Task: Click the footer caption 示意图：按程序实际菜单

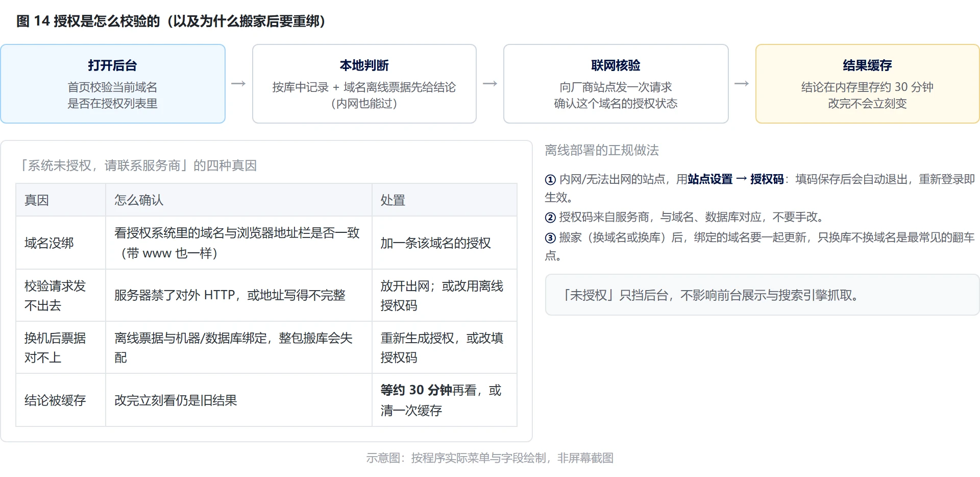Action: click(x=489, y=458)
